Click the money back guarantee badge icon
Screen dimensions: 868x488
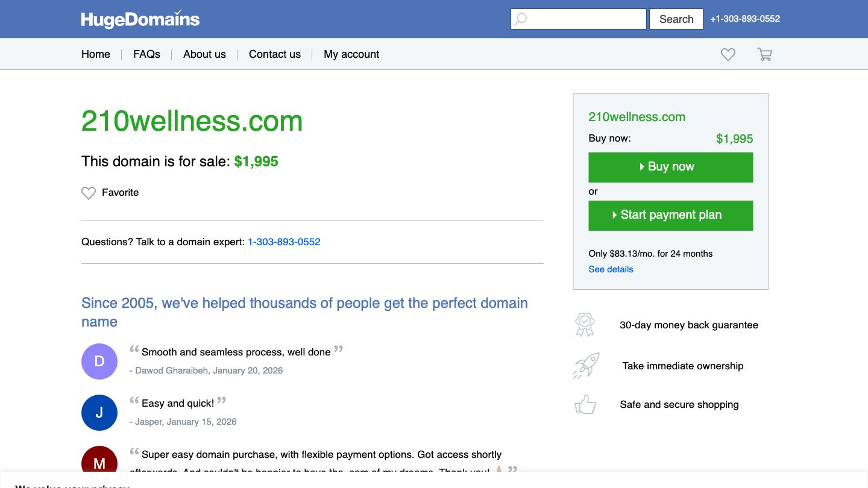pos(585,325)
